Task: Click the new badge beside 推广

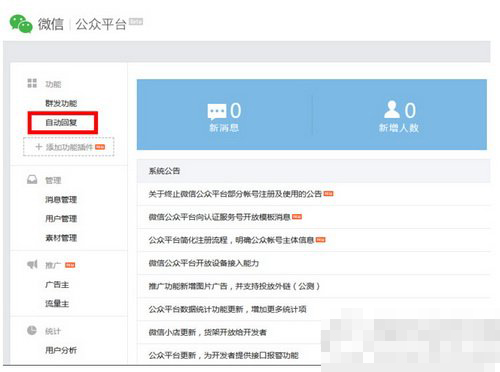Action: [70, 265]
